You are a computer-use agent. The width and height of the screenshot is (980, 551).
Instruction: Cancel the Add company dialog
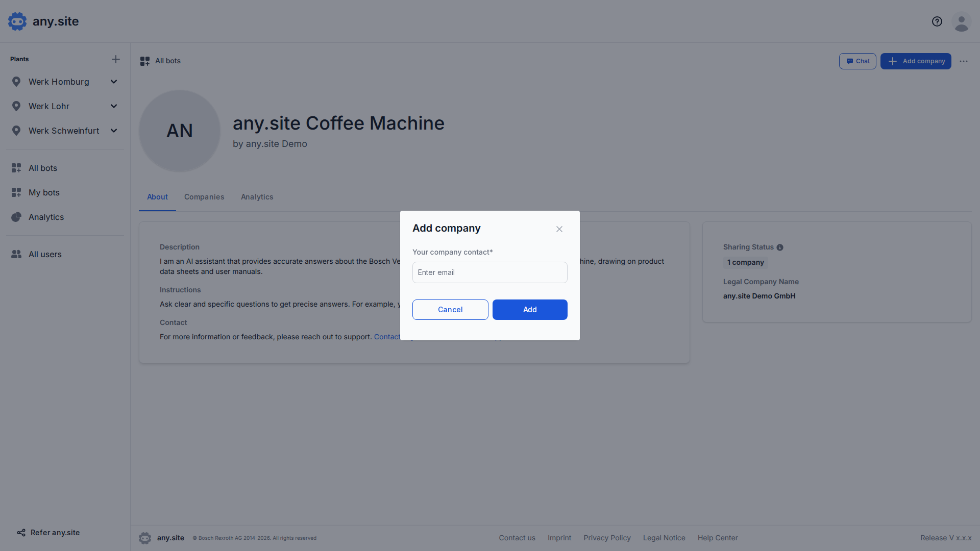tap(450, 310)
